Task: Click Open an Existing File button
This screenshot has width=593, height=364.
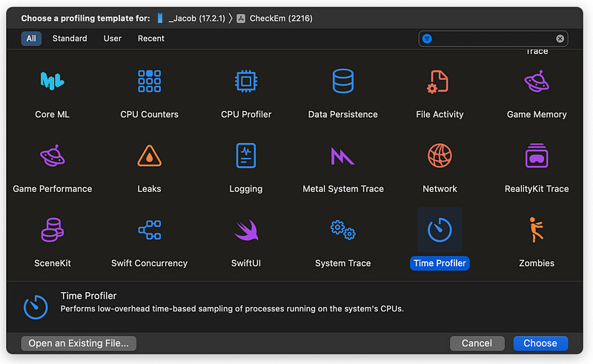Action: tap(79, 343)
